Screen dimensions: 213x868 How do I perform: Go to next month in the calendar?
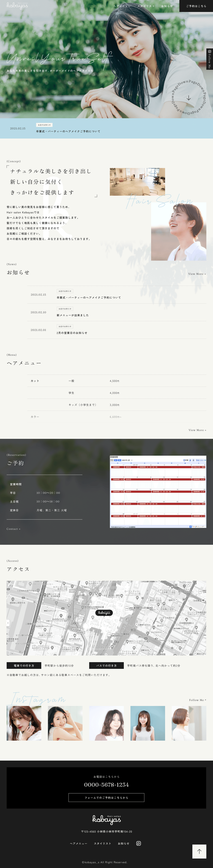pos(119,460)
